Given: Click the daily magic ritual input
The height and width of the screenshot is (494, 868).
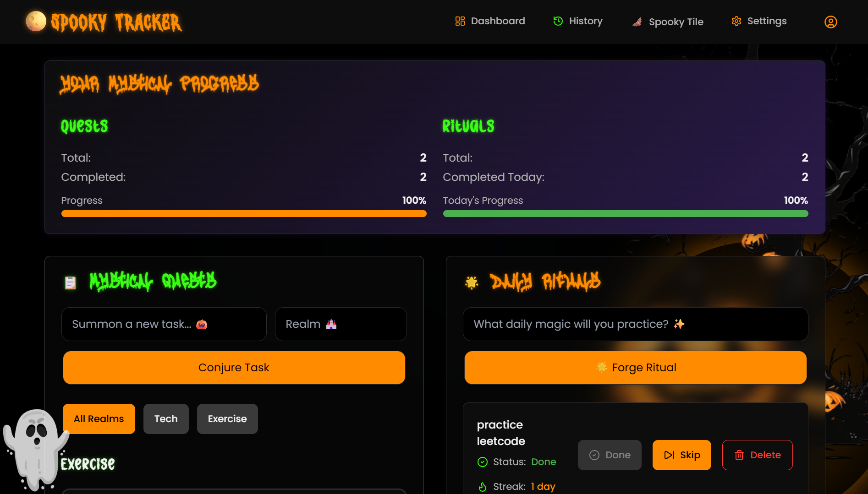Looking at the screenshot, I should tap(636, 324).
